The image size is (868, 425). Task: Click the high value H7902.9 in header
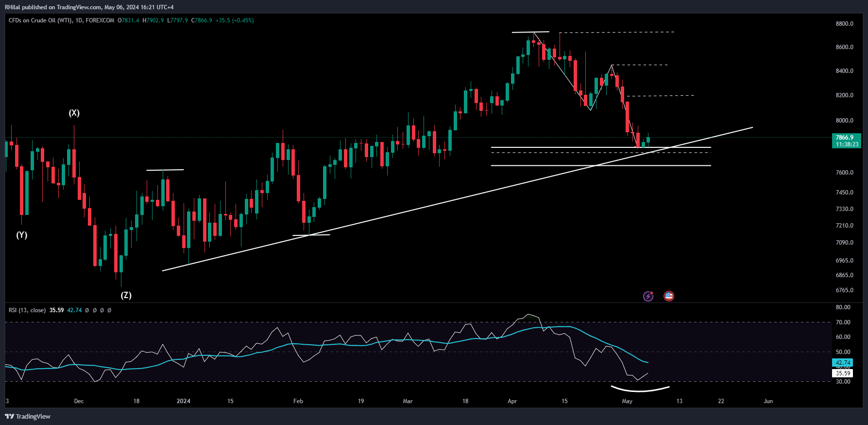153,20
